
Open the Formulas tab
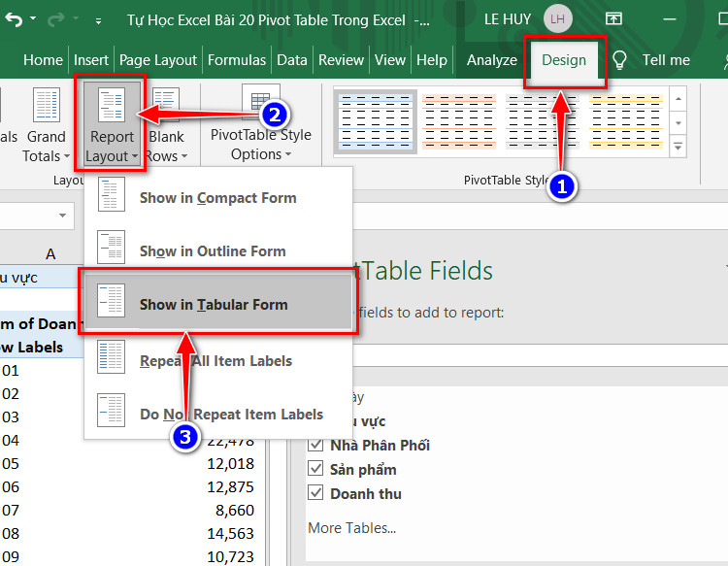pyautogui.click(x=236, y=60)
